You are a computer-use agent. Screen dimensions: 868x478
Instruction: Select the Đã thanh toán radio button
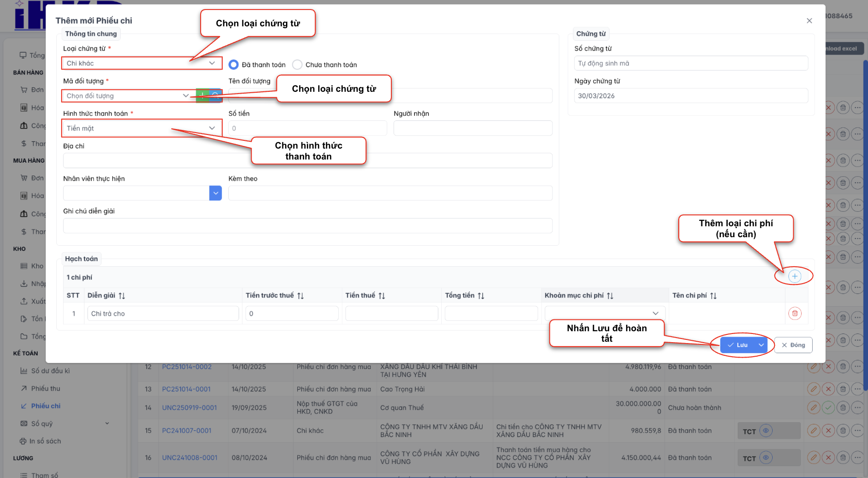tap(234, 65)
